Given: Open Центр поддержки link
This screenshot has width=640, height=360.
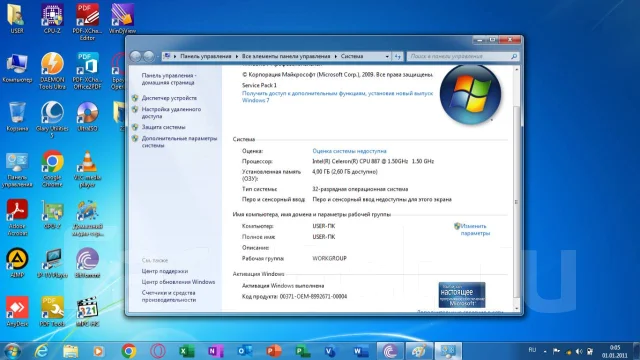Looking at the screenshot, I should 164,271.
